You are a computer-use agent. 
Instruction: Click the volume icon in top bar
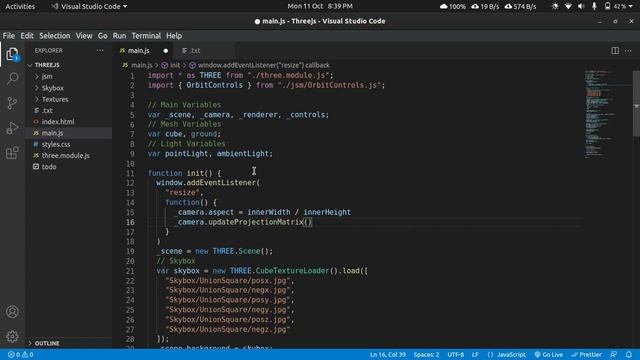coord(581,7)
